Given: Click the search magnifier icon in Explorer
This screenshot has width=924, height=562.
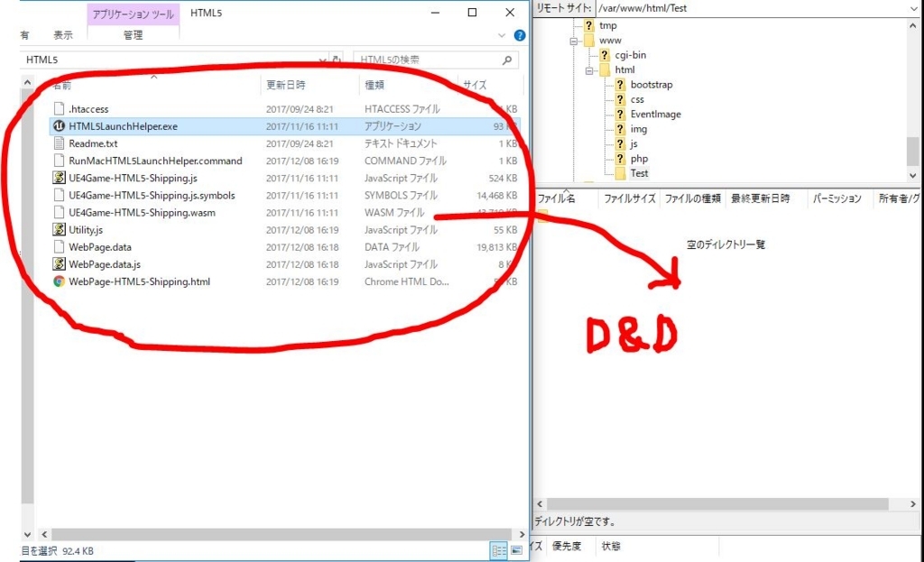Looking at the screenshot, I should (507, 60).
